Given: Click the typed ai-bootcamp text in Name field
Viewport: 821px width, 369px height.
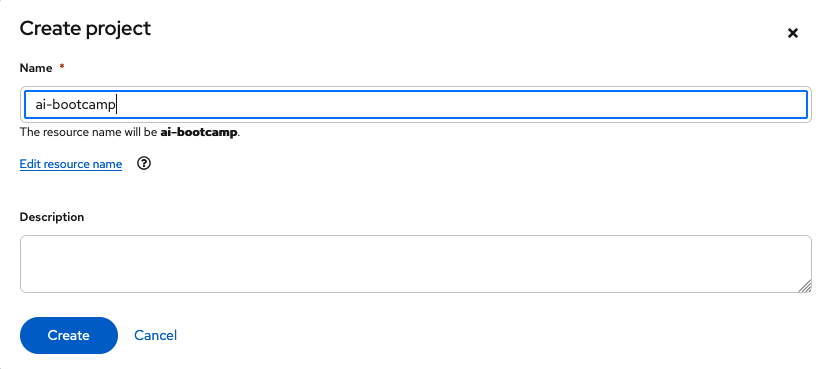Looking at the screenshot, I should (x=75, y=105).
